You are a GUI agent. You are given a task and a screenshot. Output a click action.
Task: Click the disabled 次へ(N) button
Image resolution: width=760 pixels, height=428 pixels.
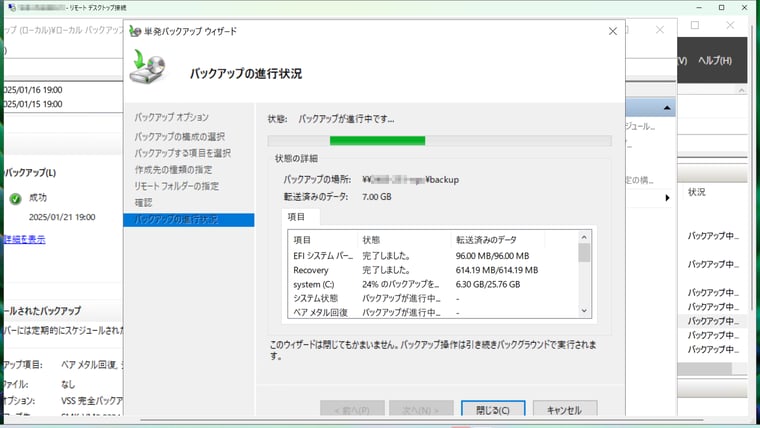(x=421, y=409)
